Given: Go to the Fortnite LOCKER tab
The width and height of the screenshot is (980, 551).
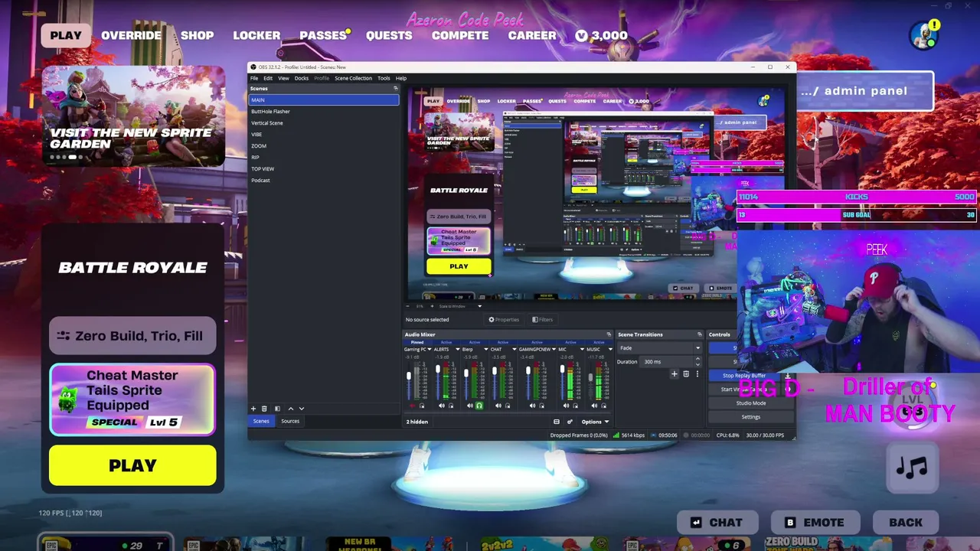Looking at the screenshot, I should click(256, 35).
